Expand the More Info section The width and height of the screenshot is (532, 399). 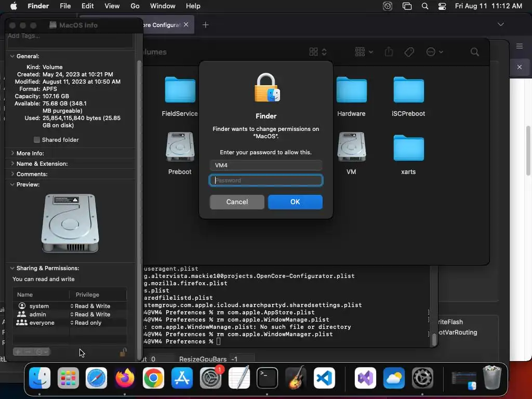point(12,153)
